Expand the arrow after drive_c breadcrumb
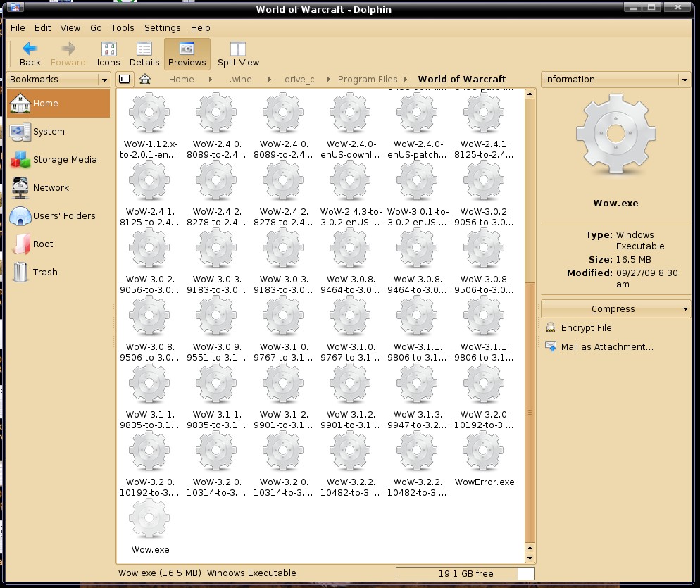Viewport: 700px width, 588px height. click(x=329, y=79)
